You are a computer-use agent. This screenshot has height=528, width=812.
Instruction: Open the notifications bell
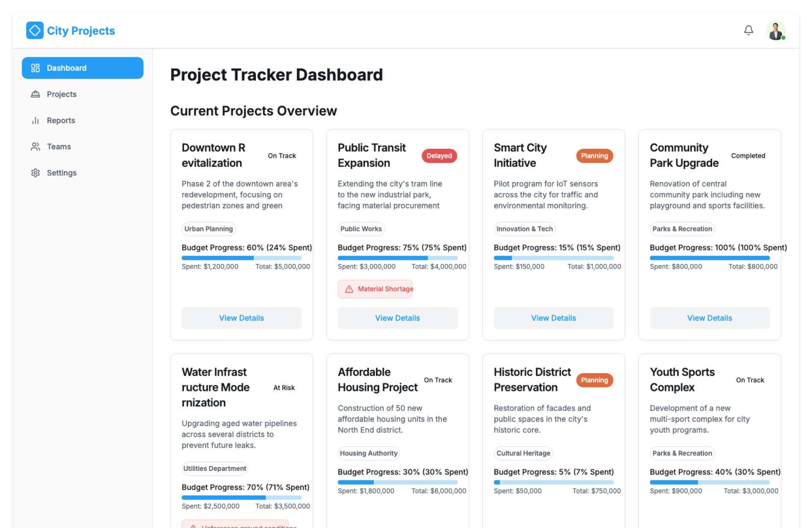748,30
